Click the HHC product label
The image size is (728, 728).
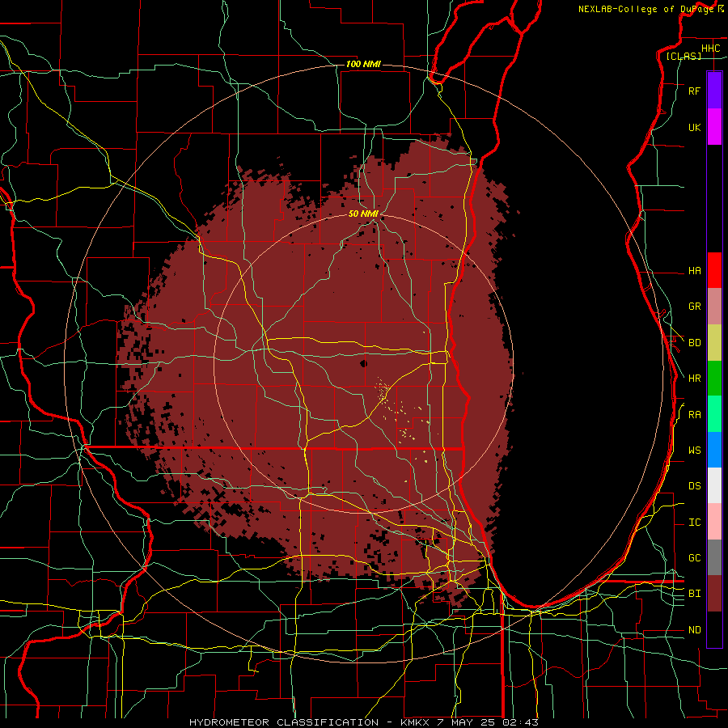coord(710,49)
